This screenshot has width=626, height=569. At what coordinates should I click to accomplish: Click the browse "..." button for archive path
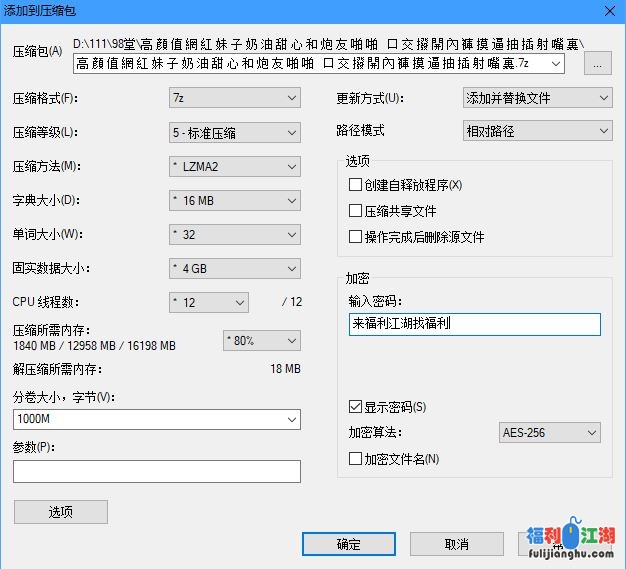[597, 64]
